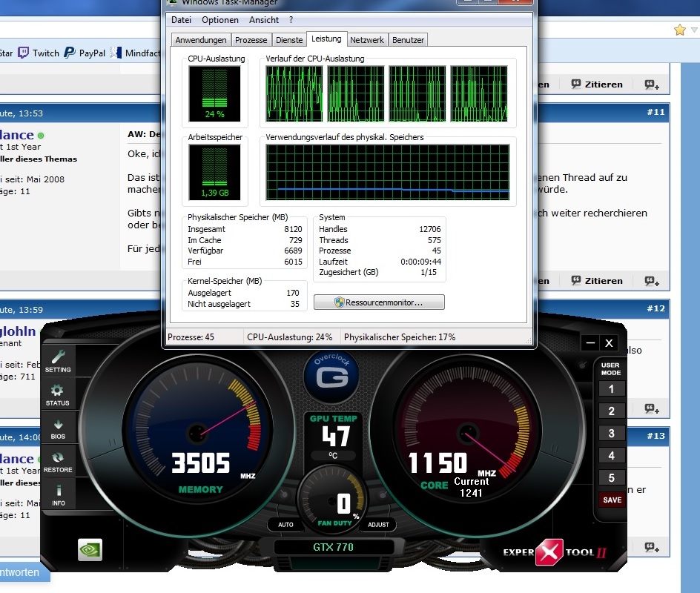Image resolution: width=700 pixels, height=593 pixels.
Task: Select user mode profile 3
Action: coord(611,433)
